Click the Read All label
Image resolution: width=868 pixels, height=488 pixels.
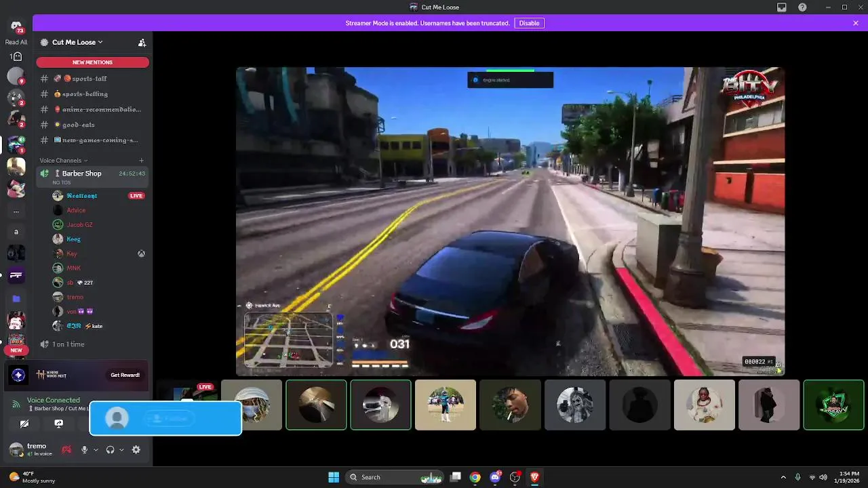[16, 42]
